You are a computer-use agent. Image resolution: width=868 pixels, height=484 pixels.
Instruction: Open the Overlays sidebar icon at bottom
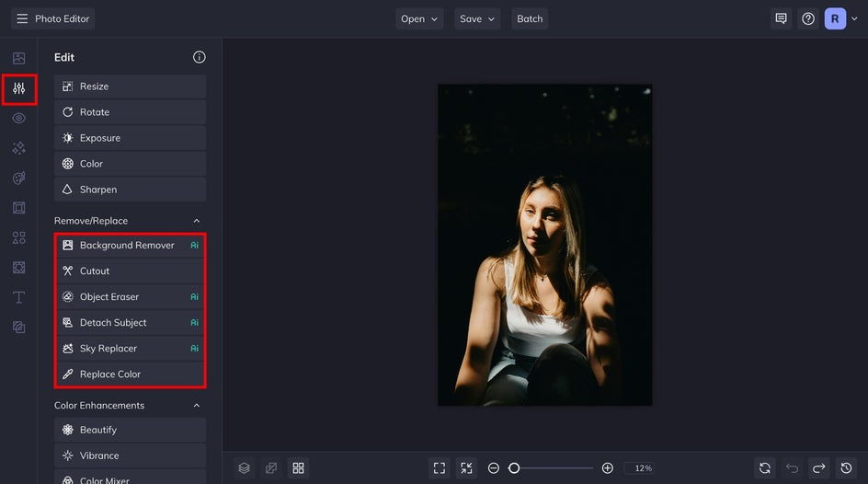point(18,328)
